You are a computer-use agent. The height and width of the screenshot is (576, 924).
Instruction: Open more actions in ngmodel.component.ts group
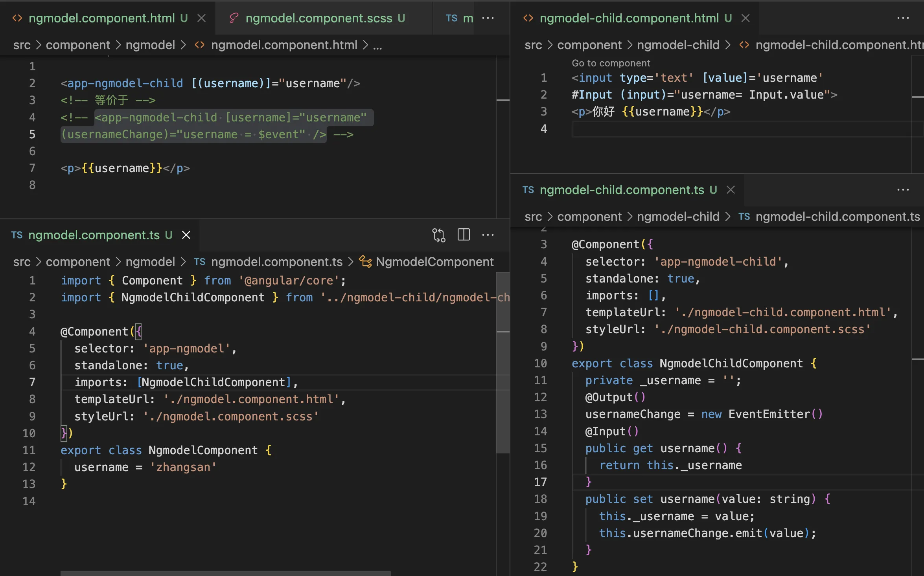(488, 235)
